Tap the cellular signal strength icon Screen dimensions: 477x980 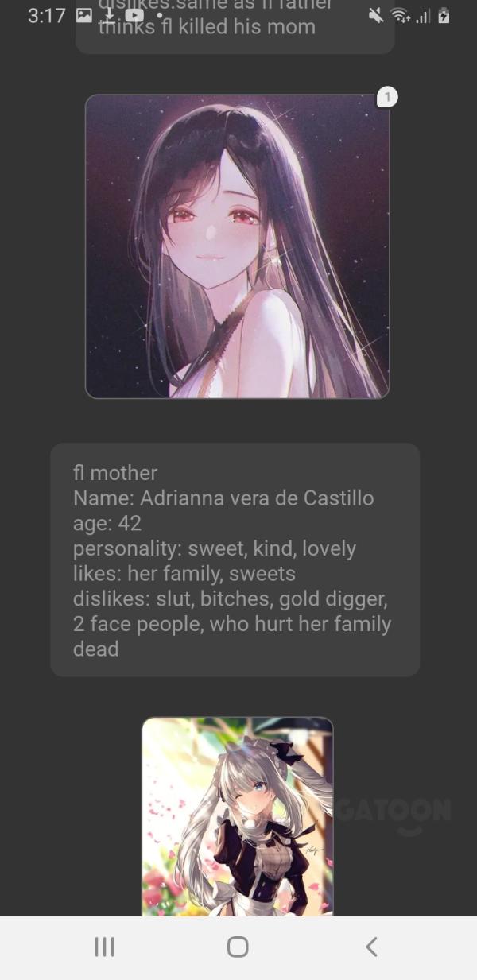422,16
